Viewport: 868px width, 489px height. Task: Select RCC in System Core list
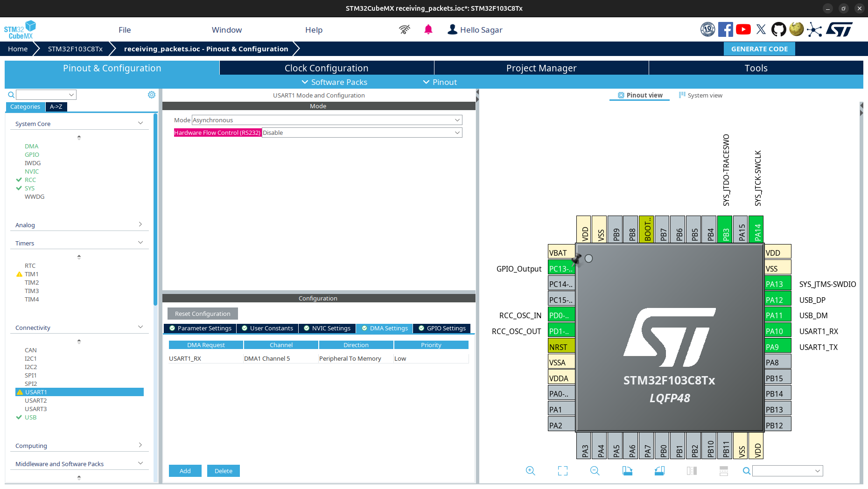30,180
